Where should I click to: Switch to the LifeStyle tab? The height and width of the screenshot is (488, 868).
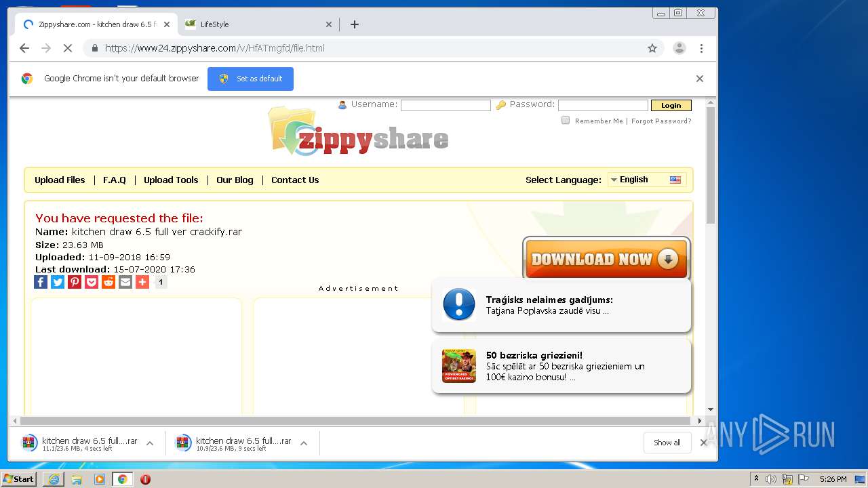256,24
